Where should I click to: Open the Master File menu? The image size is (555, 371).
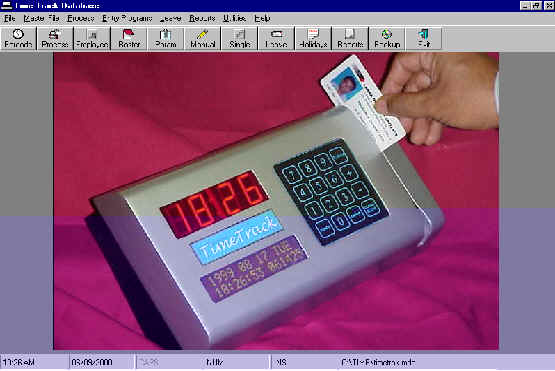[x=41, y=18]
